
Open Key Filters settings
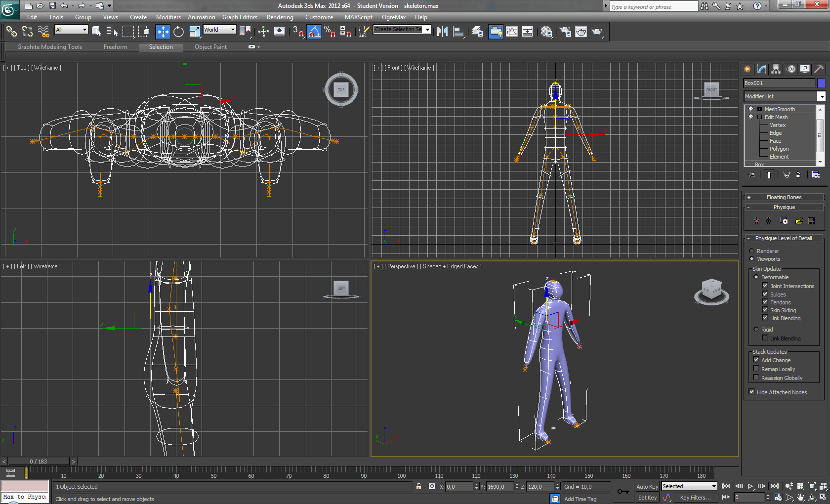696,497
